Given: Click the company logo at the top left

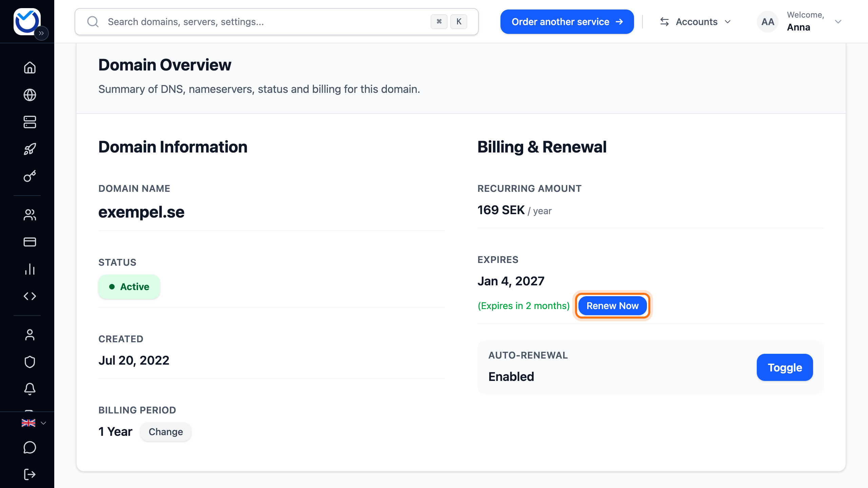Looking at the screenshot, I should [27, 21].
